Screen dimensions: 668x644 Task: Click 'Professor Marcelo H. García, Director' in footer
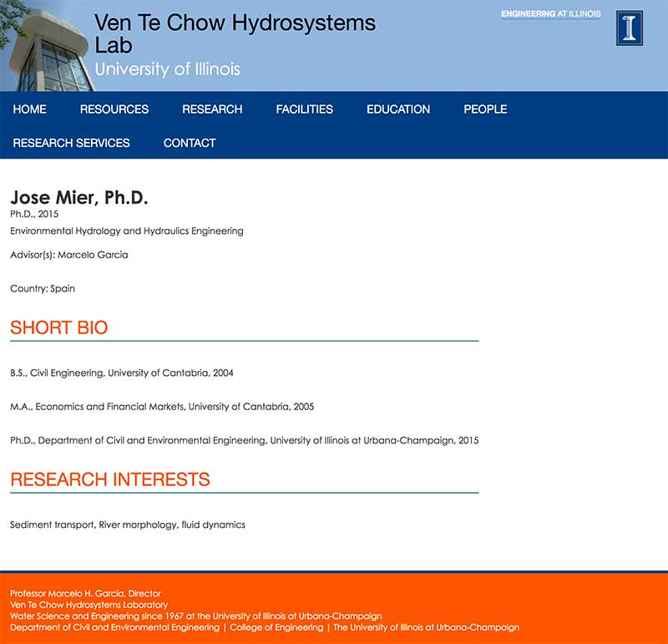[x=85, y=593]
